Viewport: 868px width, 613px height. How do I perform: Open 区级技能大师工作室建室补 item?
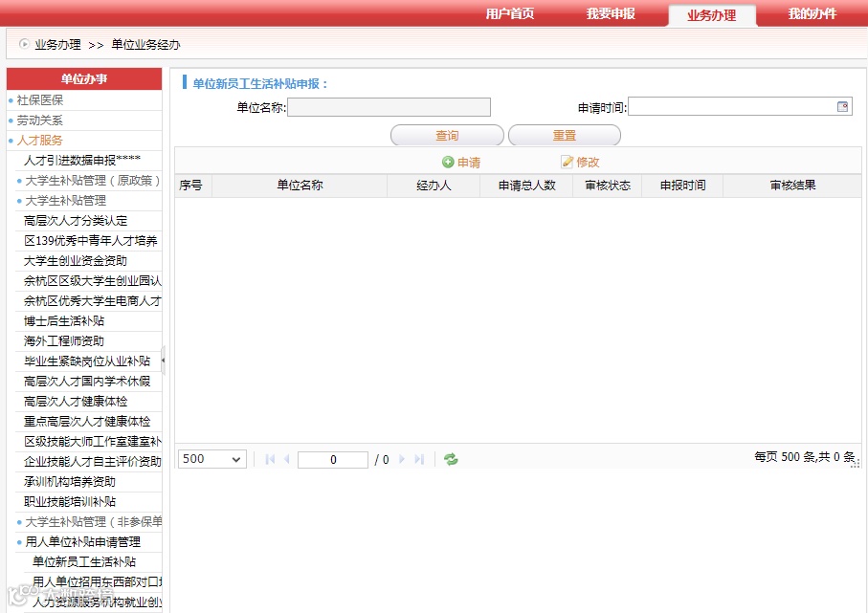[93, 442]
